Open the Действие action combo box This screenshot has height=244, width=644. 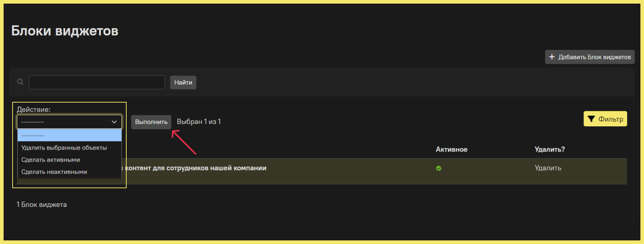click(x=69, y=122)
